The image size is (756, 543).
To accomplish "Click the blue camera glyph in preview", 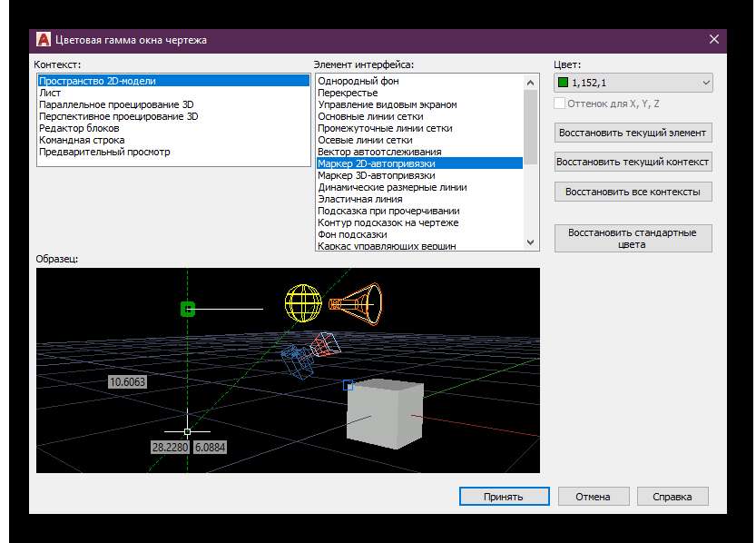I will tap(297, 360).
